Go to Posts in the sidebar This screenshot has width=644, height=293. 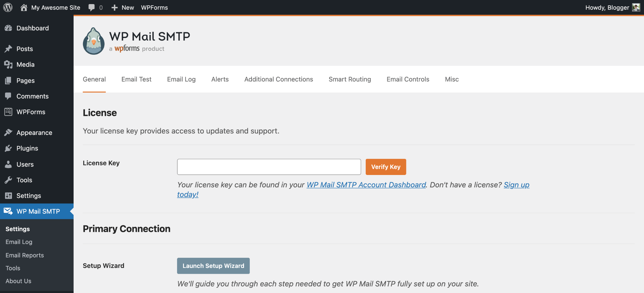[x=25, y=49]
